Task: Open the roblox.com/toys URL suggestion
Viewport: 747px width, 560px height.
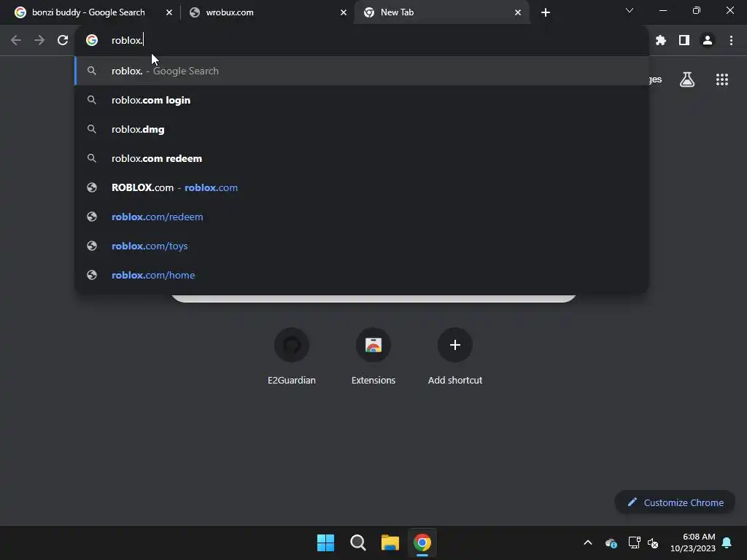Action: (x=362, y=246)
